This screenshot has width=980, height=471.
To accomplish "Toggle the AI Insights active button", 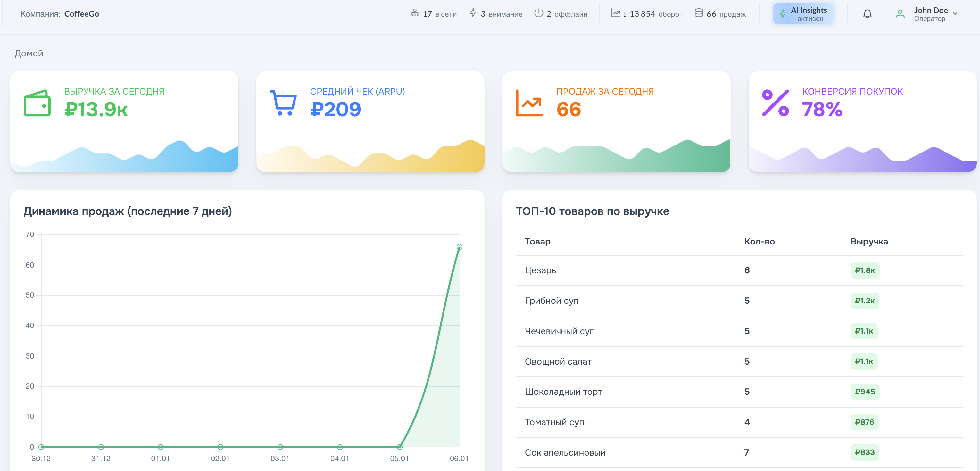I will [803, 14].
